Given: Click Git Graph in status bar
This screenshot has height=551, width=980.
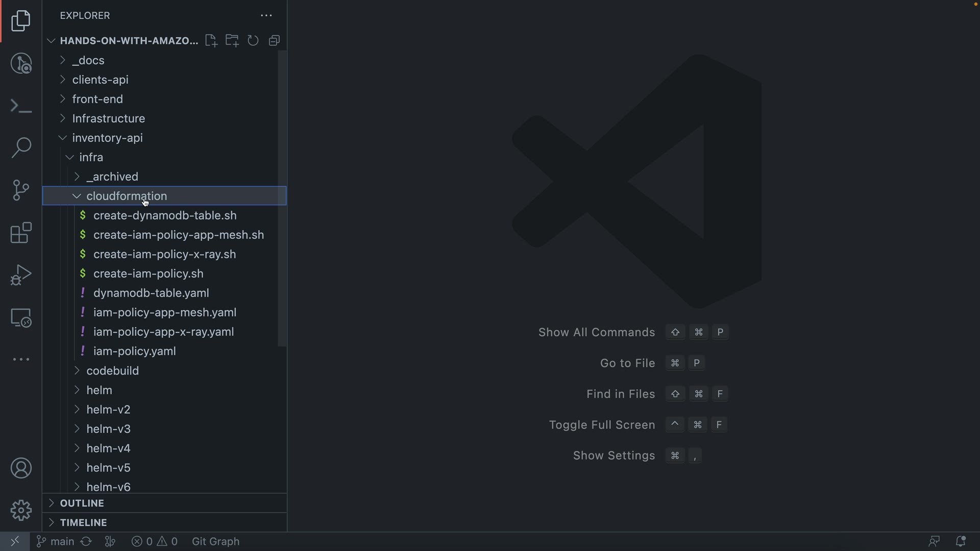Looking at the screenshot, I should coord(215,541).
